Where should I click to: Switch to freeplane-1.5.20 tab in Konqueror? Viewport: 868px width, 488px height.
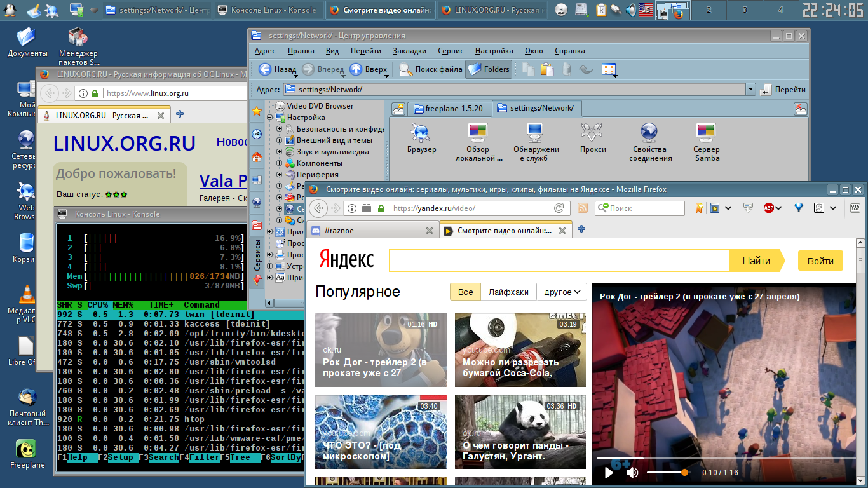pos(449,109)
